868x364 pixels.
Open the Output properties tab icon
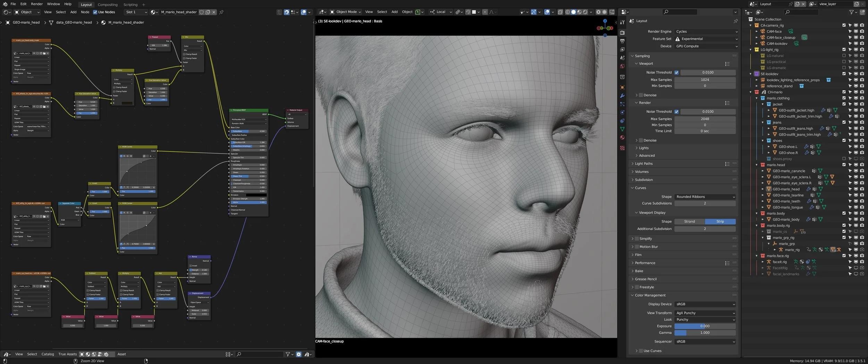(x=622, y=41)
